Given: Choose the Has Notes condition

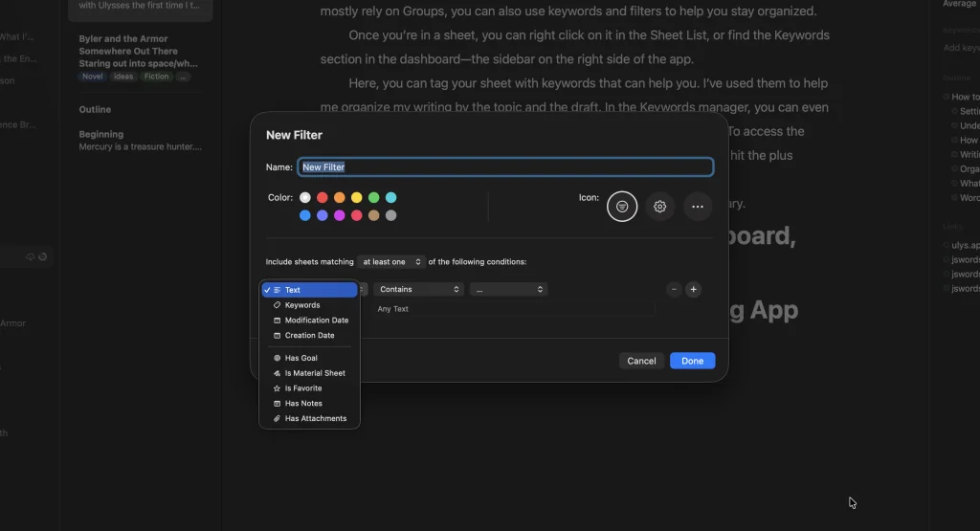Looking at the screenshot, I should 309,404.
